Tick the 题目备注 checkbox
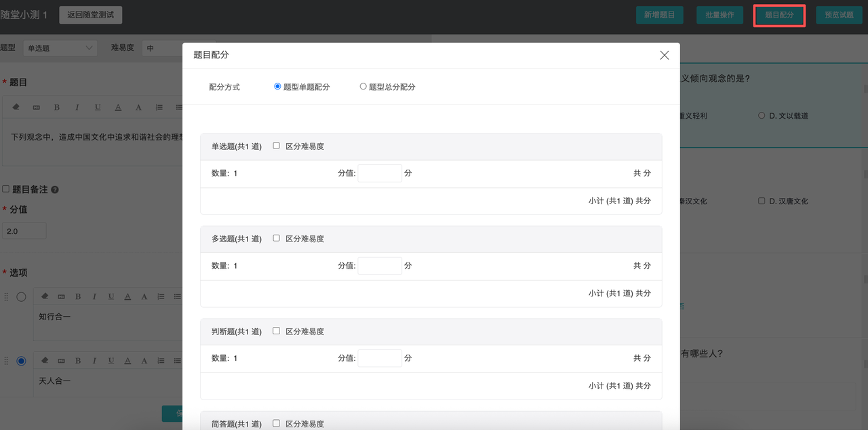 click(5, 189)
